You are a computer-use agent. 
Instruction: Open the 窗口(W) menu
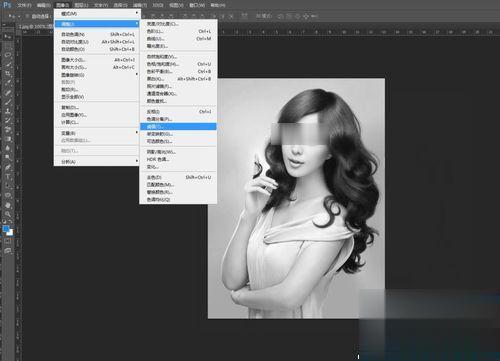pos(197,5)
